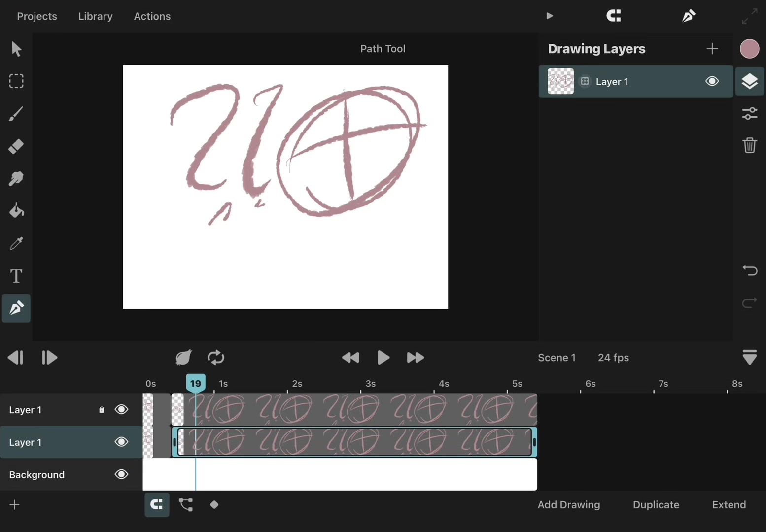766x532 pixels.
Task: Add a new drawing layer with plus
Action: pyautogui.click(x=712, y=49)
